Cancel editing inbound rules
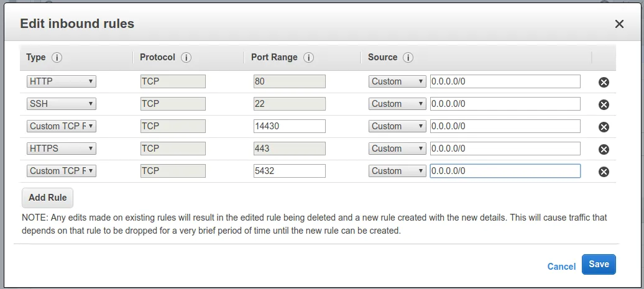 561,266
